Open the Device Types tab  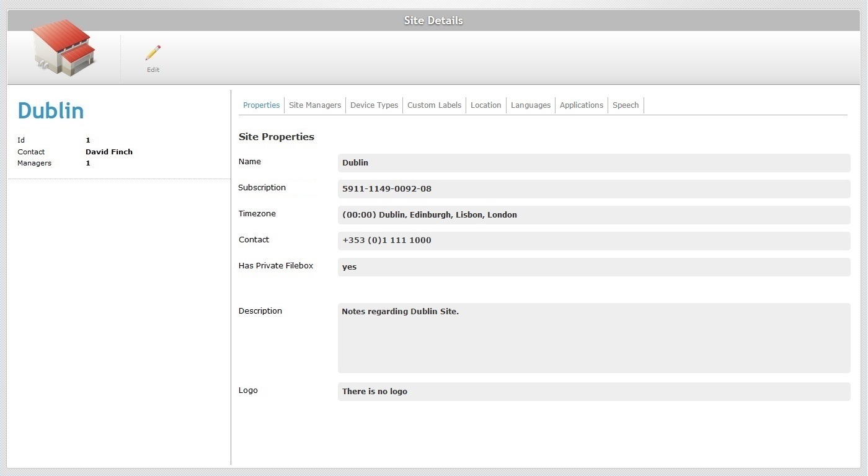point(374,105)
